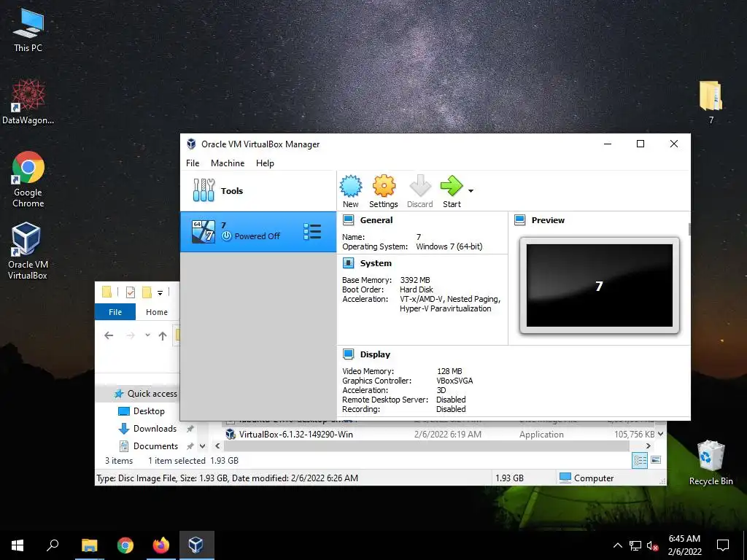The width and height of the screenshot is (747, 560).
Task: Open Settings for the selected VM
Action: 384,191
